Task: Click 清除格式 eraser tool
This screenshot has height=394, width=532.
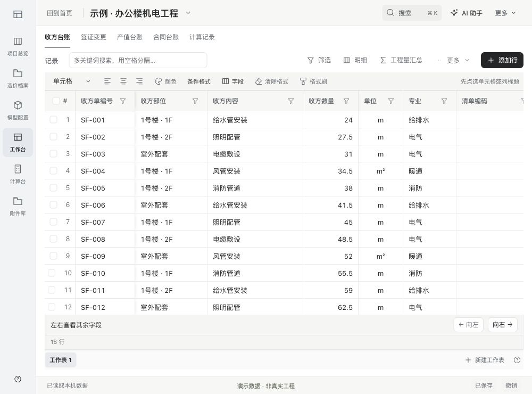Action: [271, 81]
